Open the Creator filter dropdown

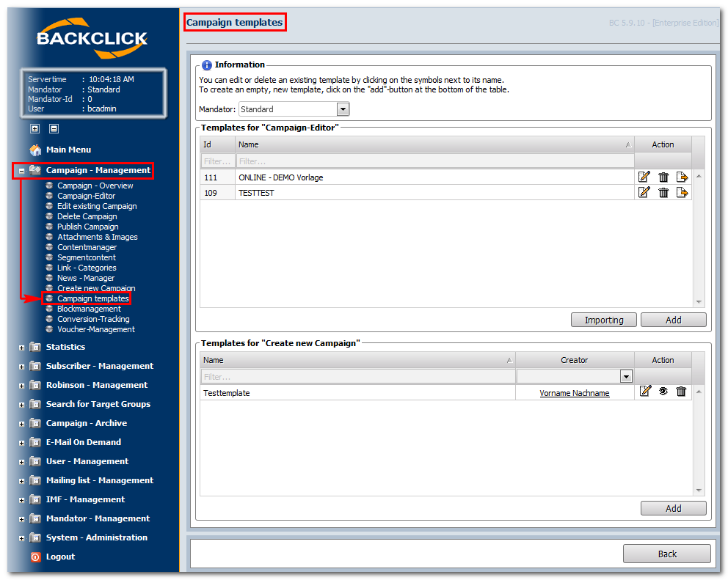click(x=626, y=376)
